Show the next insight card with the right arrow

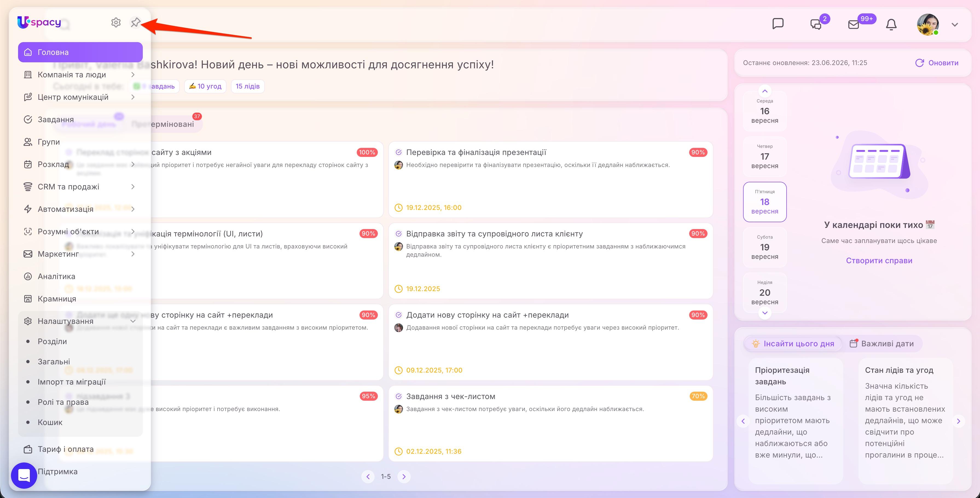(x=958, y=421)
